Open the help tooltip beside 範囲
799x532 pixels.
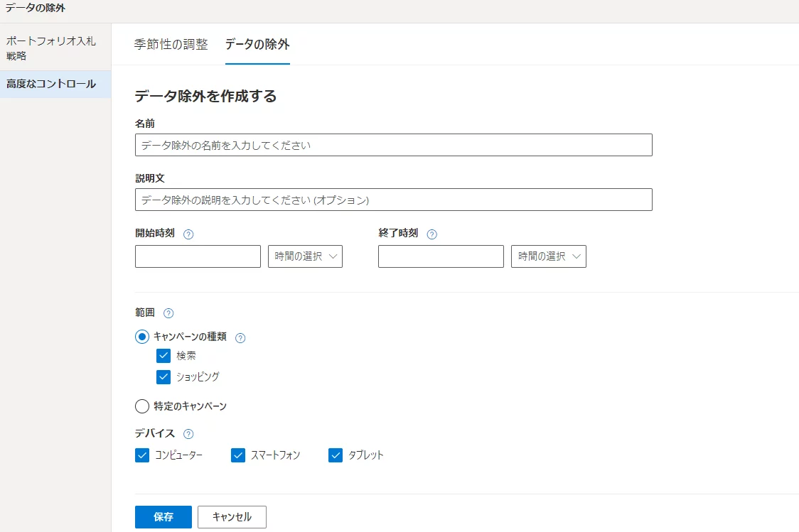pyautogui.click(x=168, y=313)
